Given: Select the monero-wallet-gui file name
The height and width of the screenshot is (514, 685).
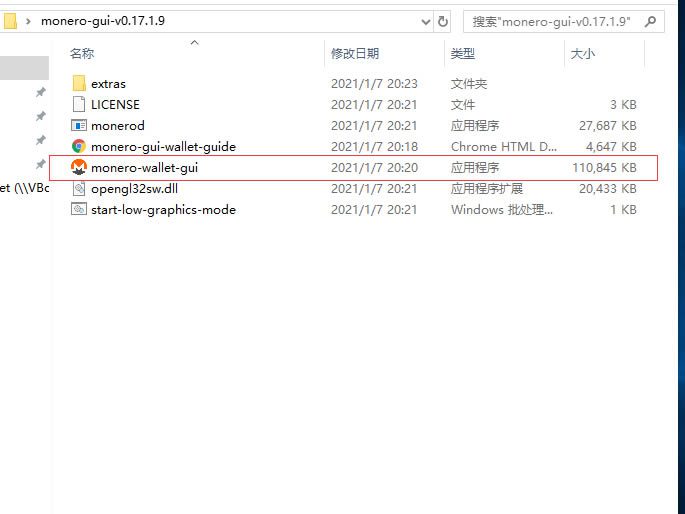Looking at the screenshot, I should point(144,168).
